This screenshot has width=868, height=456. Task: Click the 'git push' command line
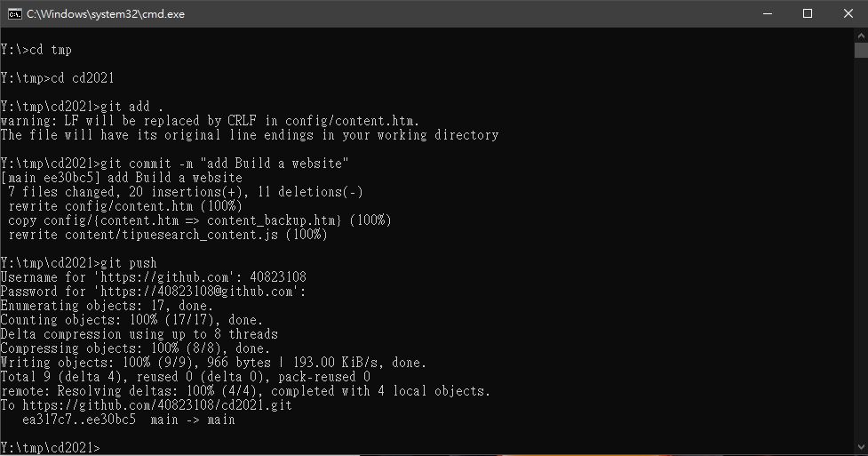(78, 262)
